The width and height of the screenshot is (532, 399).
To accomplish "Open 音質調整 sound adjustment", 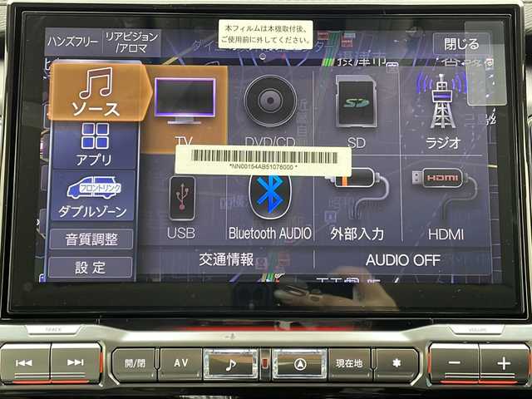I will pos(91,239).
